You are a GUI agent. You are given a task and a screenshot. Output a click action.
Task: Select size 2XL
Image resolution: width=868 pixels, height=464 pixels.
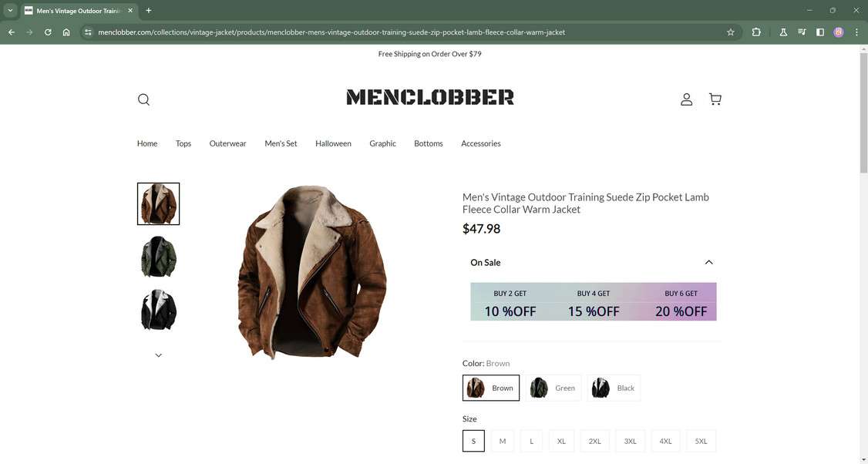[x=594, y=441]
